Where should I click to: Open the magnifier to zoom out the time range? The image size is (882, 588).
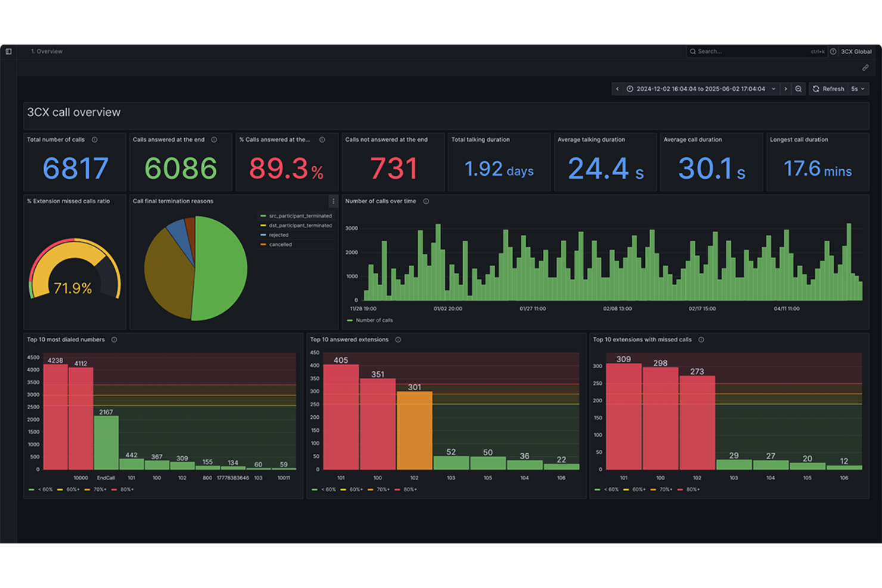click(x=799, y=89)
